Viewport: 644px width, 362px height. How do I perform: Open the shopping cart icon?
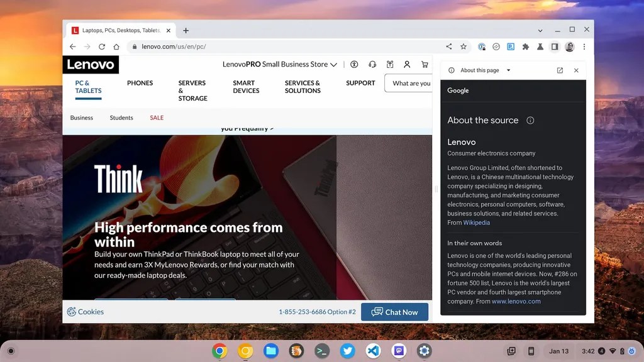pyautogui.click(x=425, y=64)
